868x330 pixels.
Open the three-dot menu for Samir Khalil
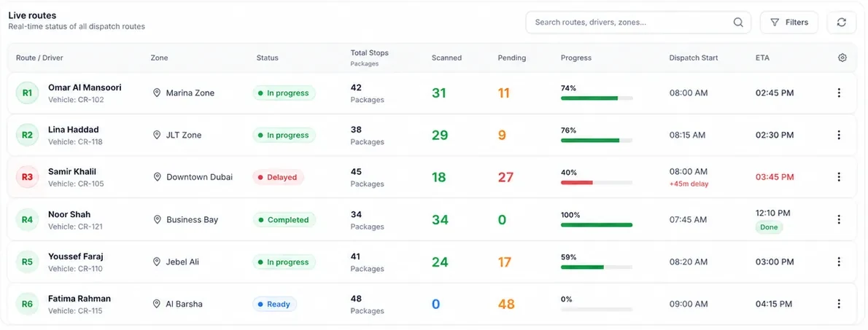point(839,177)
